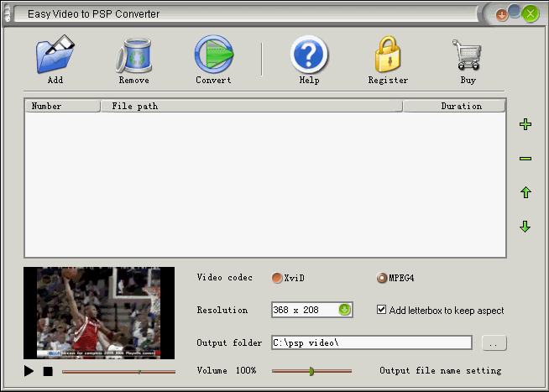The width and height of the screenshot is (549, 392).
Task: Move item up with green up arrow
Action: point(525,192)
